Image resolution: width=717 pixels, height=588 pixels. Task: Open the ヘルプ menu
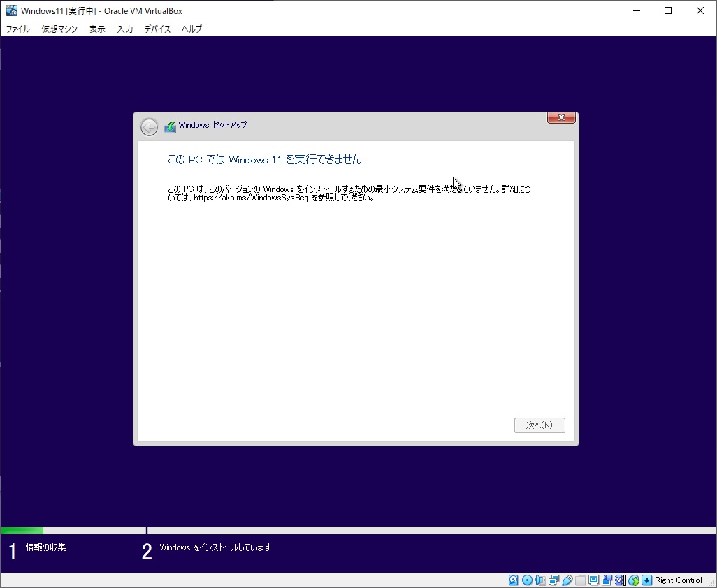(191, 29)
